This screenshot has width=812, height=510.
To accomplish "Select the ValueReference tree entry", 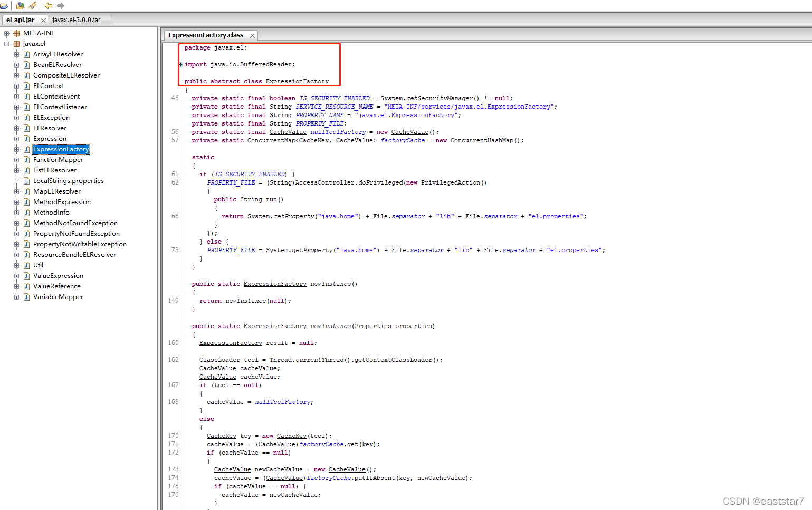I will [57, 286].
